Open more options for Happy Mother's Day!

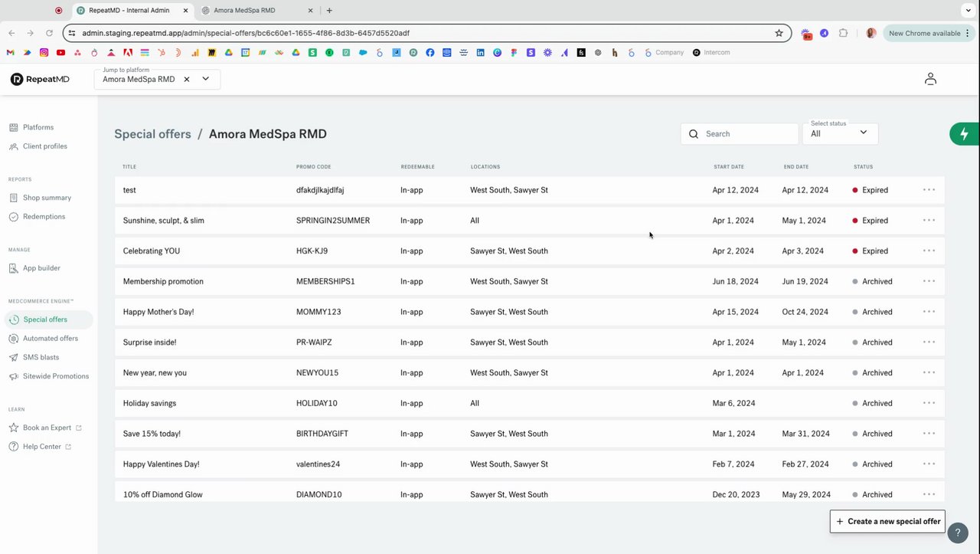(929, 312)
